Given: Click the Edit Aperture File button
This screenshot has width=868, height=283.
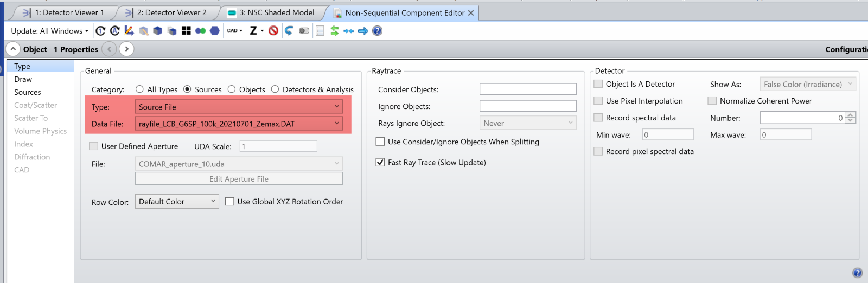Looking at the screenshot, I should [x=239, y=179].
